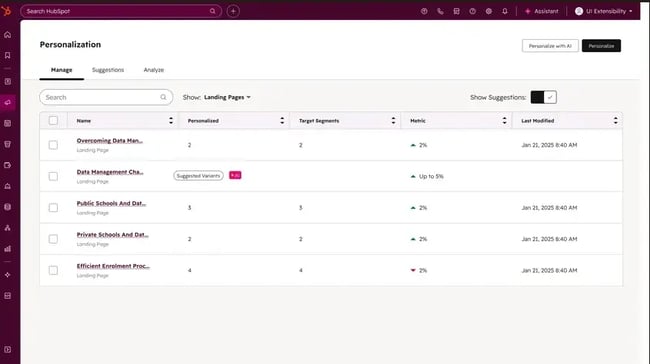Switch to the Analyze tab
Image resolution: width=650 pixels, height=364 pixels.
coord(153,70)
